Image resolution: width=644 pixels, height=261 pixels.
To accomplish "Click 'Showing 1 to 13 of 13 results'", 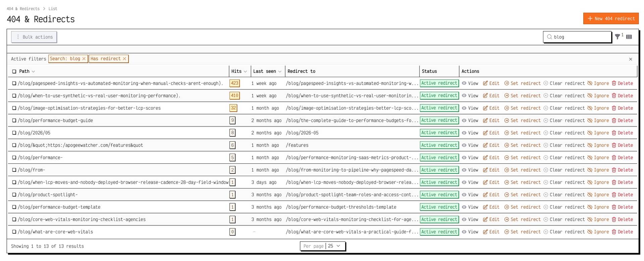I will [x=47, y=246].
